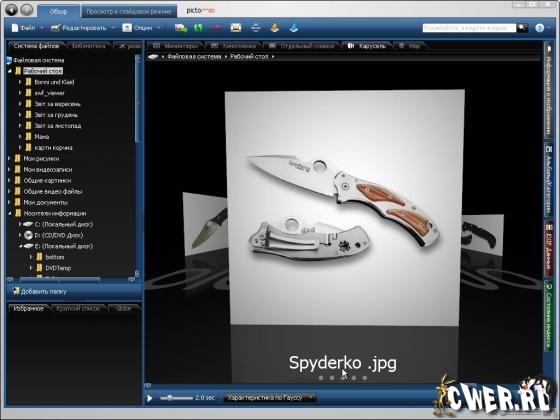Screen dimensions: 560x420
Task: Collapse the E: local disk node
Action: tap(20, 246)
